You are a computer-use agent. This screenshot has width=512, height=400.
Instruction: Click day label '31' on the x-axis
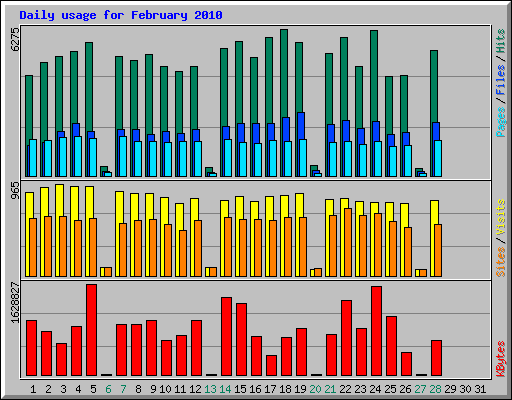480,389
